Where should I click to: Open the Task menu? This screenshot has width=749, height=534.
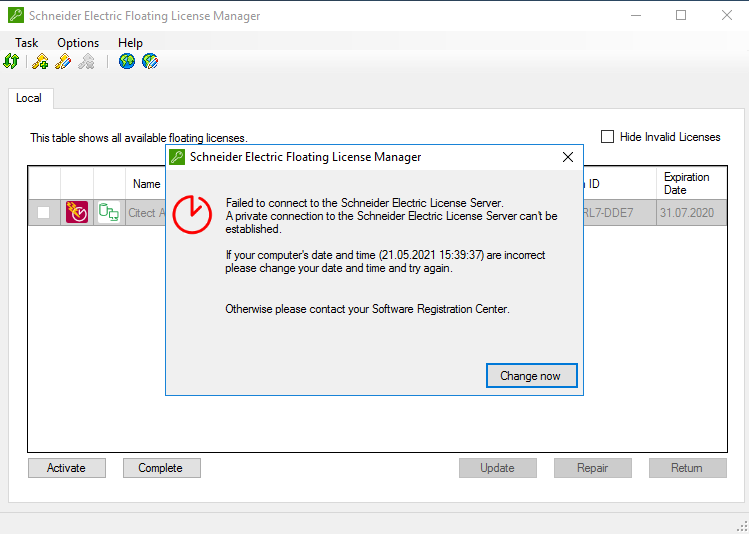pyautogui.click(x=26, y=43)
